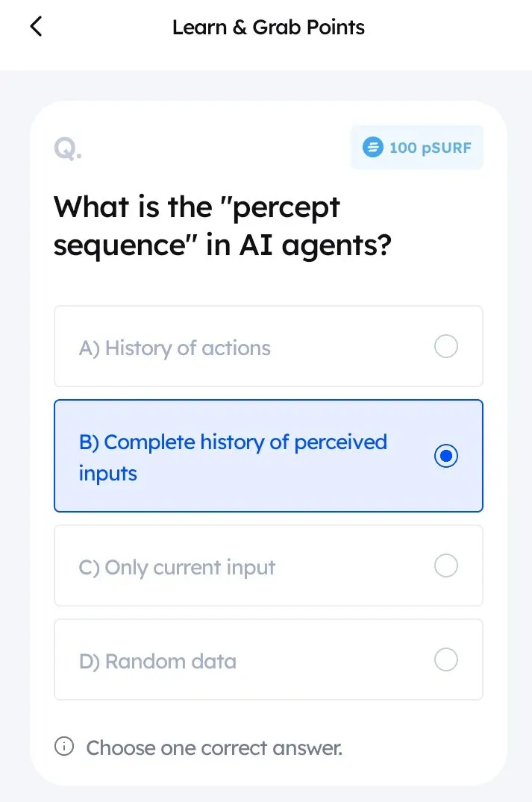
Task: Deselect the filled radio for option B
Action: point(445,456)
